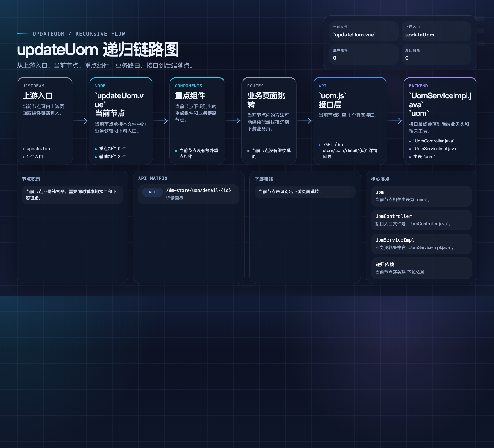Click '当前节点没有额外重点组件' bullet text
Viewport: 494px width, 448px height.
click(x=199, y=154)
